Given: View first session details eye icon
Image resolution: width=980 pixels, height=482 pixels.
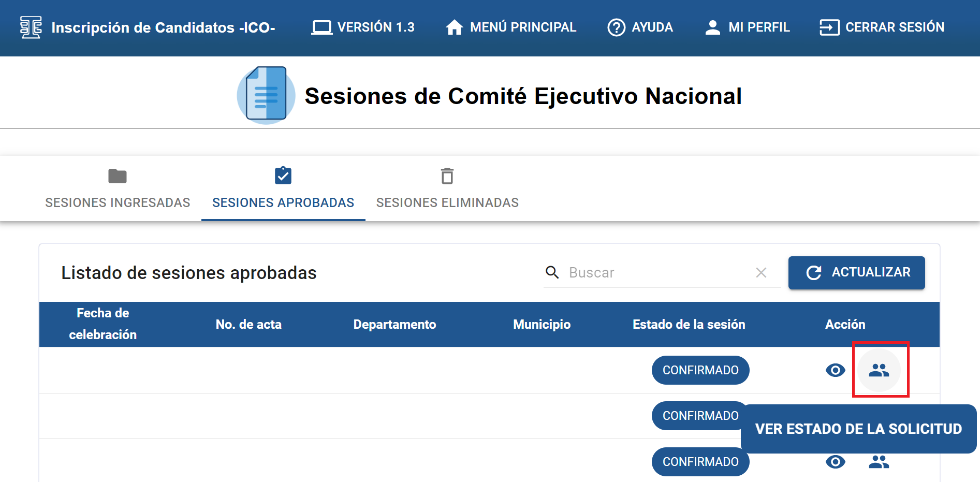Looking at the screenshot, I should coord(835,370).
